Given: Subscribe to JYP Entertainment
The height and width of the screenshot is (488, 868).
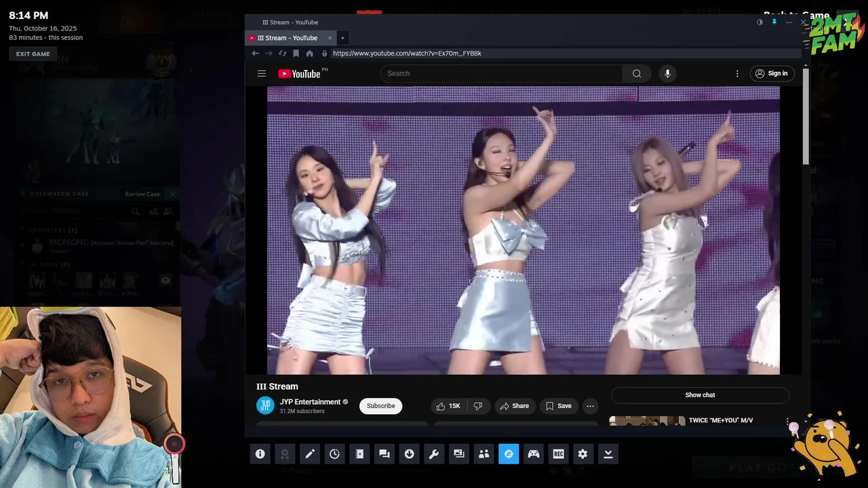Looking at the screenshot, I should (x=380, y=406).
